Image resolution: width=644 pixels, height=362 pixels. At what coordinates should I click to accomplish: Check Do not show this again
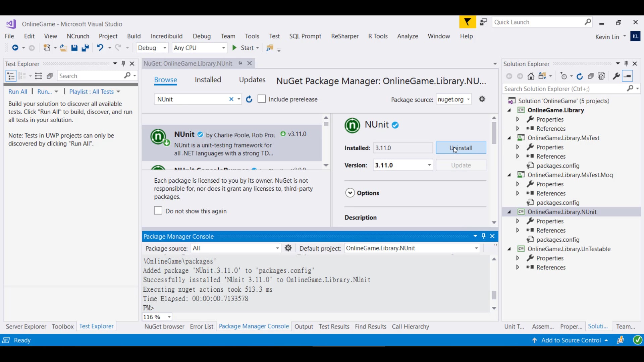[x=158, y=211]
